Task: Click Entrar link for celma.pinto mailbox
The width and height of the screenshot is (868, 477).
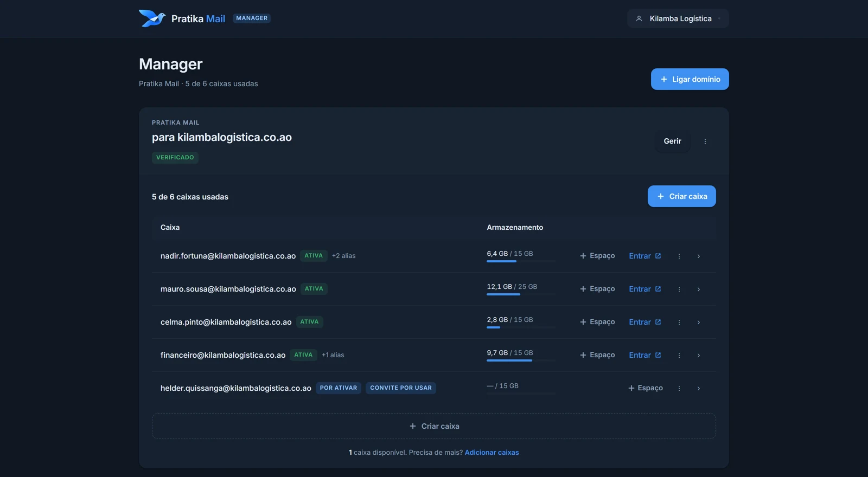Action: pyautogui.click(x=644, y=322)
